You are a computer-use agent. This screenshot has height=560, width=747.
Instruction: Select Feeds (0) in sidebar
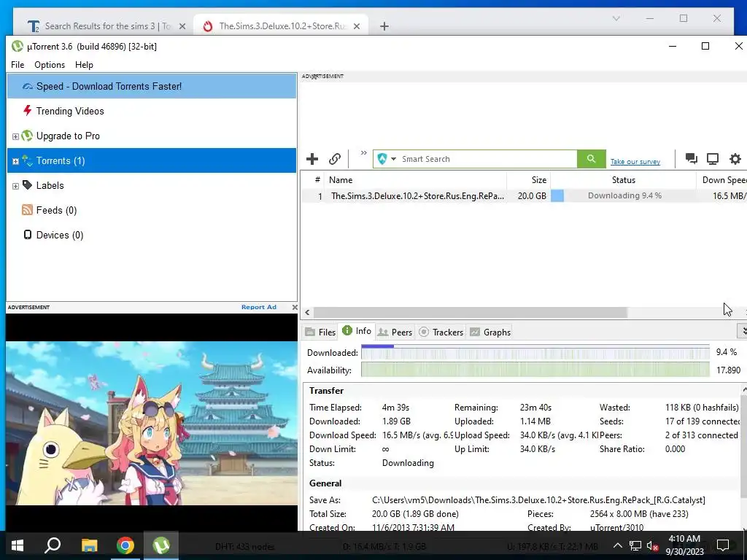coord(152,210)
